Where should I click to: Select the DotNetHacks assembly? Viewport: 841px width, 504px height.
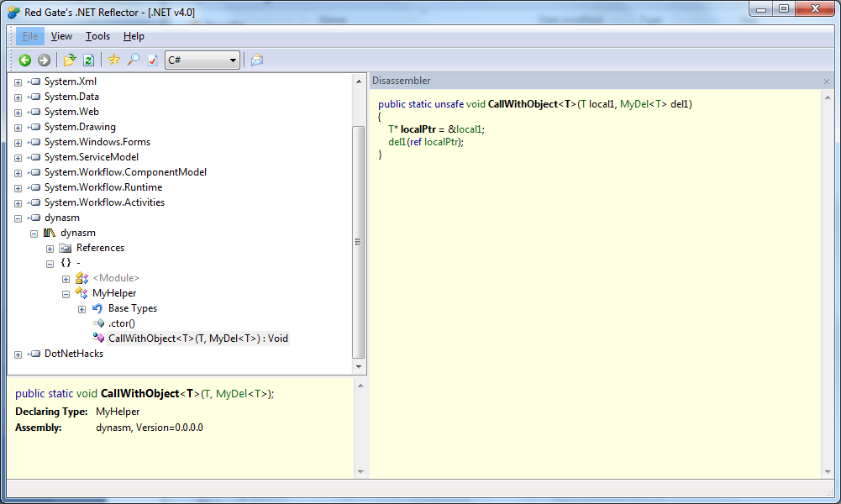click(x=74, y=354)
